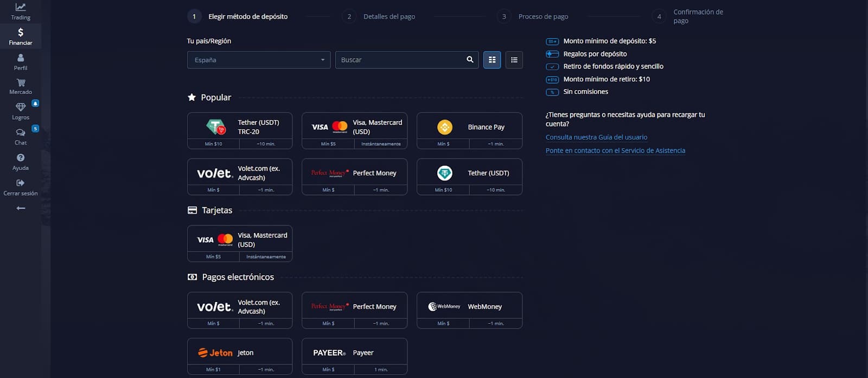Choose Payeer payment method
The height and width of the screenshot is (378, 868).
point(354,356)
